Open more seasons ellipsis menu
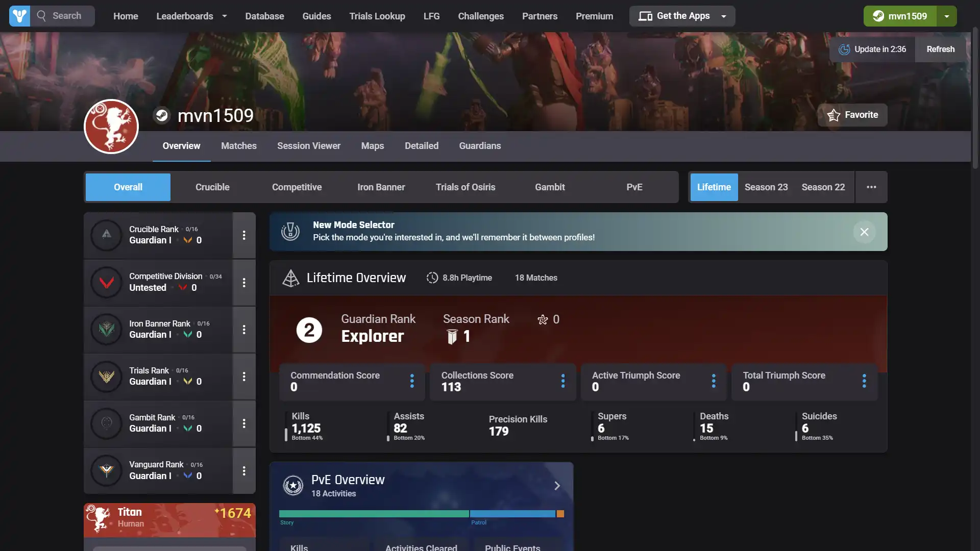This screenshot has width=980, height=551. [871, 187]
